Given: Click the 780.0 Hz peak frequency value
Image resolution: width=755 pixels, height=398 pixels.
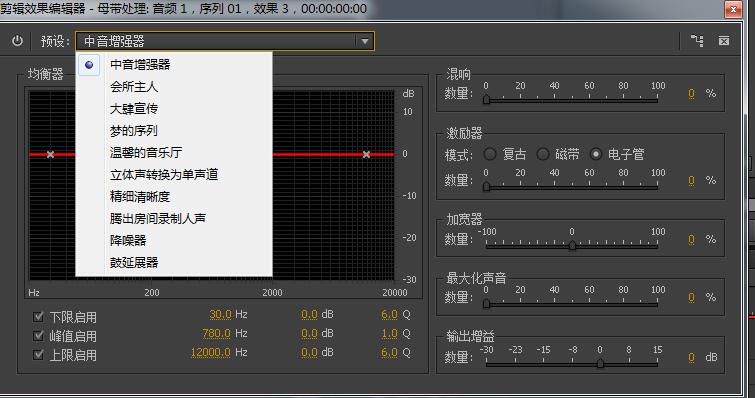Looking at the screenshot, I should pos(216,333).
